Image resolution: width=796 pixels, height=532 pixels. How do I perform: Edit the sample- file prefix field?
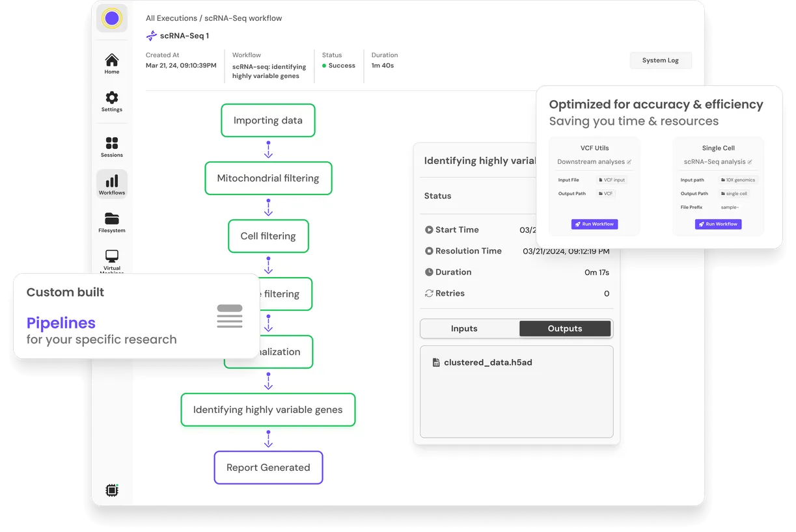click(730, 207)
